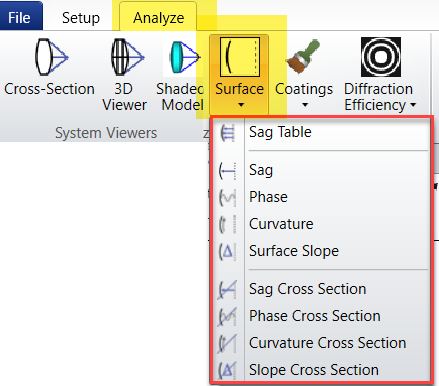Open the Cross-Section viewer icon
The height and width of the screenshot is (386, 439).
(51, 57)
